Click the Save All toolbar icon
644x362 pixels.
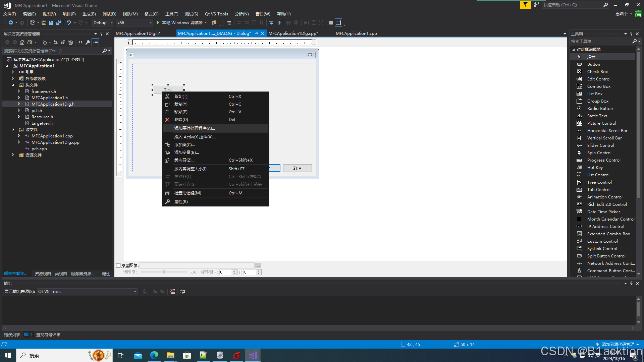59,23
